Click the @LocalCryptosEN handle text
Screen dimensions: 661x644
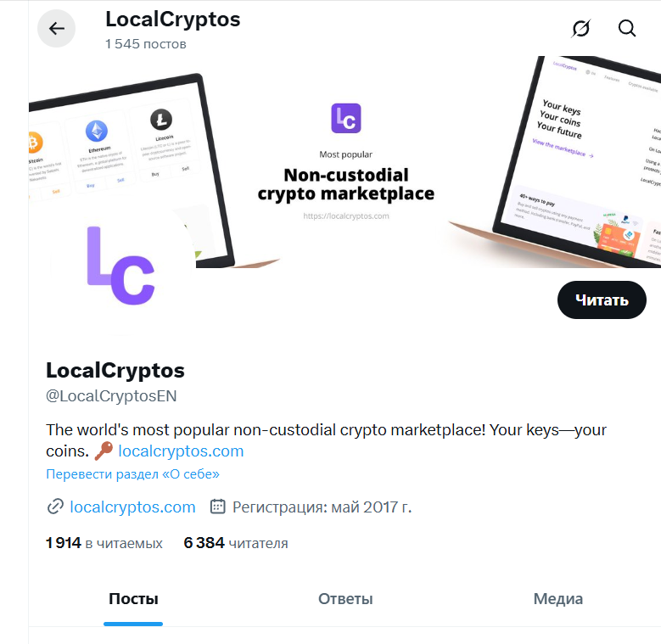pyautogui.click(x=111, y=396)
